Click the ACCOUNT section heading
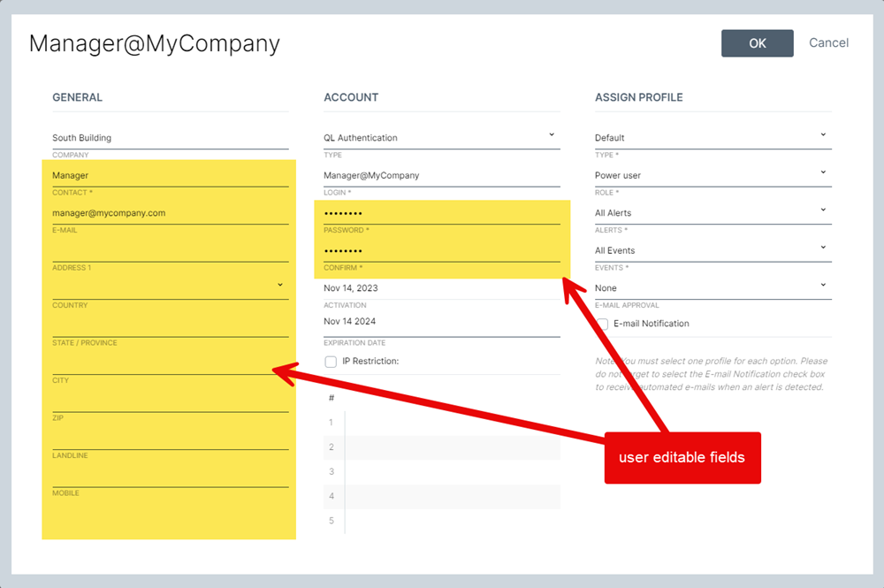884x588 pixels. (351, 97)
